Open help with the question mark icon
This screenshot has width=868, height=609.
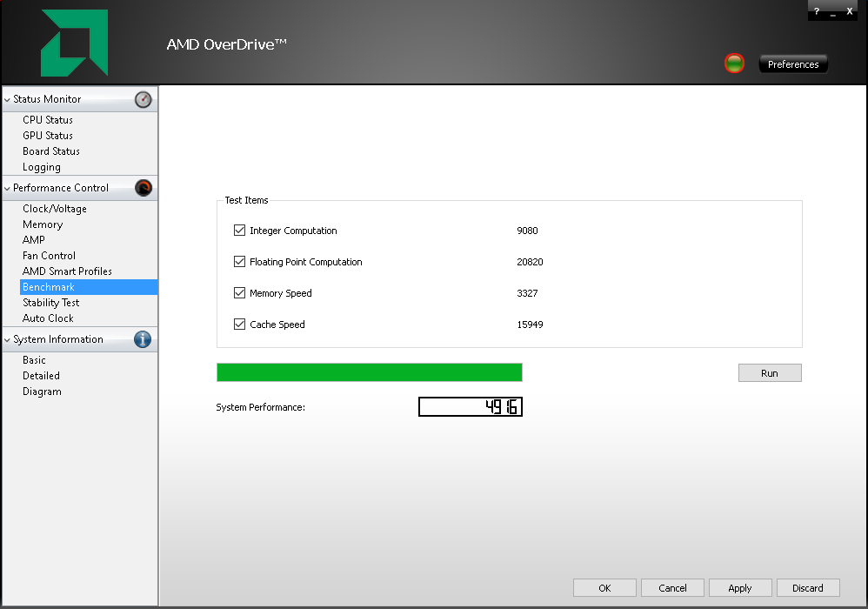coord(817,10)
